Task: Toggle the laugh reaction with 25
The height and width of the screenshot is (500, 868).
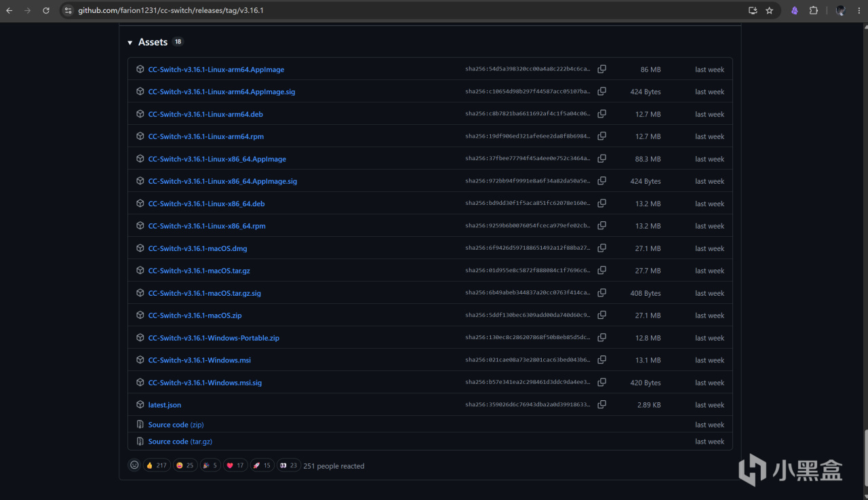Action: click(185, 465)
